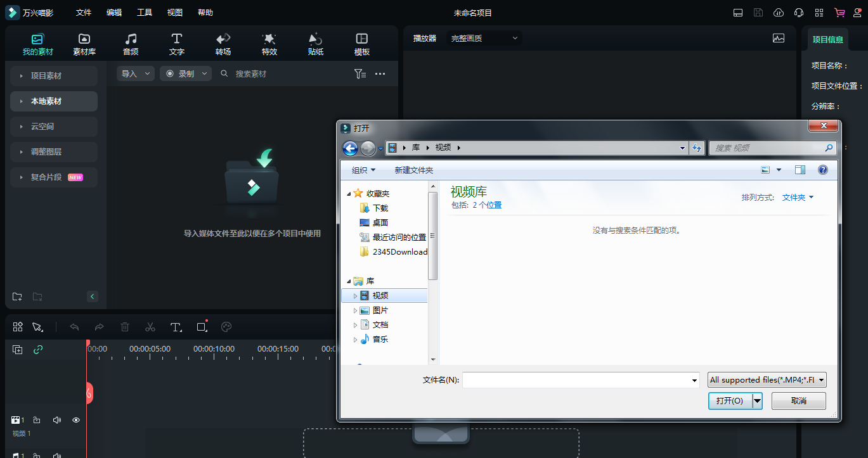Toggle the track link chain icon

38,350
